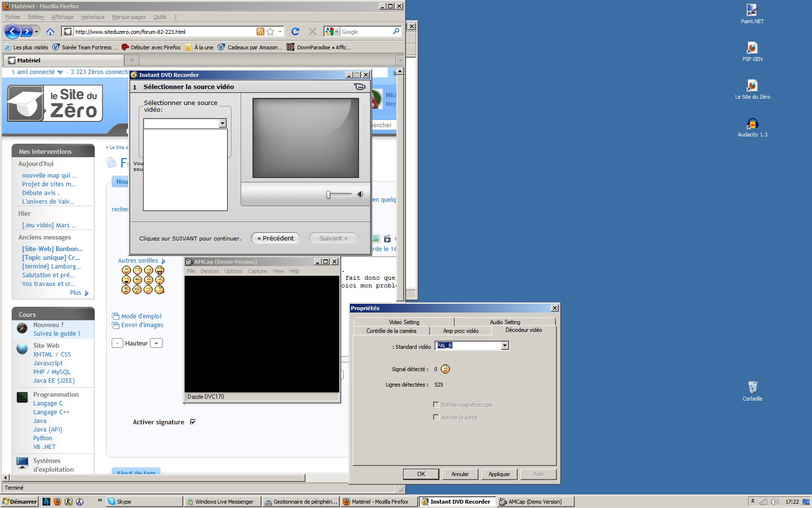Expand the '1 ami connecté' dropdown
The image size is (812, 508).
coord(60,72)
